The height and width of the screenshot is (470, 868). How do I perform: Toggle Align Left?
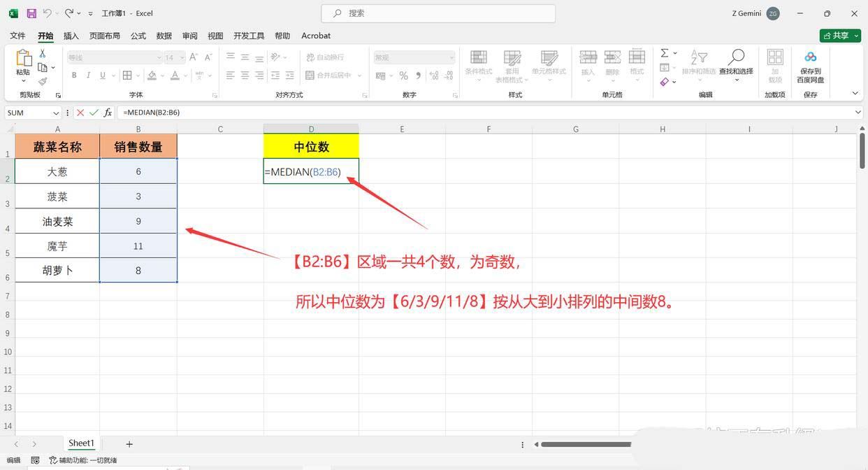click(231, 76)
